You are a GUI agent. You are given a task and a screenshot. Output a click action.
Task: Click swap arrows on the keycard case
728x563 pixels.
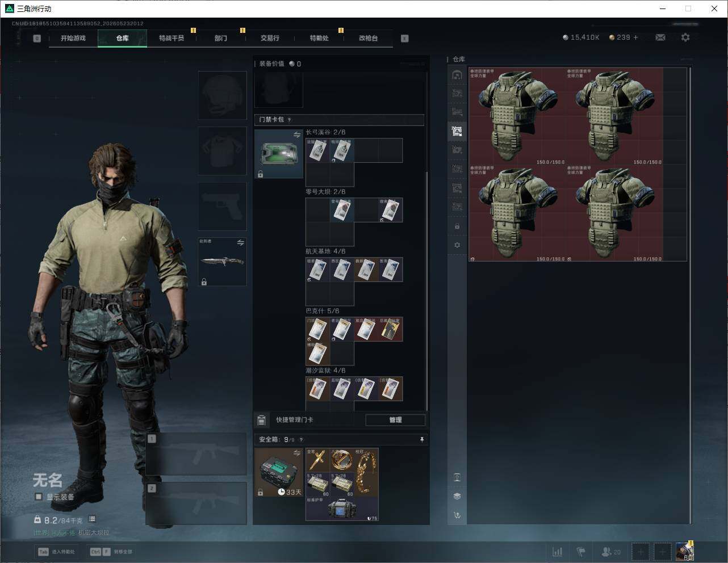(297, 135)
